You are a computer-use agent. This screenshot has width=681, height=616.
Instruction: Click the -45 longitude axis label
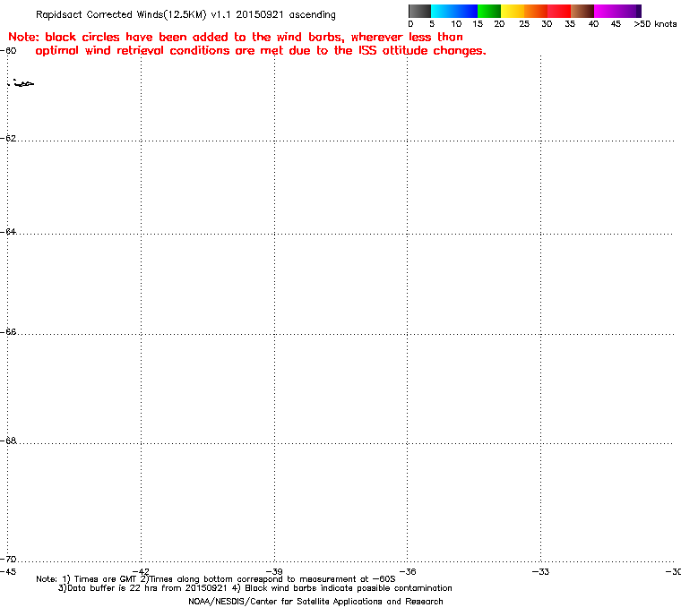click(8, 572)
